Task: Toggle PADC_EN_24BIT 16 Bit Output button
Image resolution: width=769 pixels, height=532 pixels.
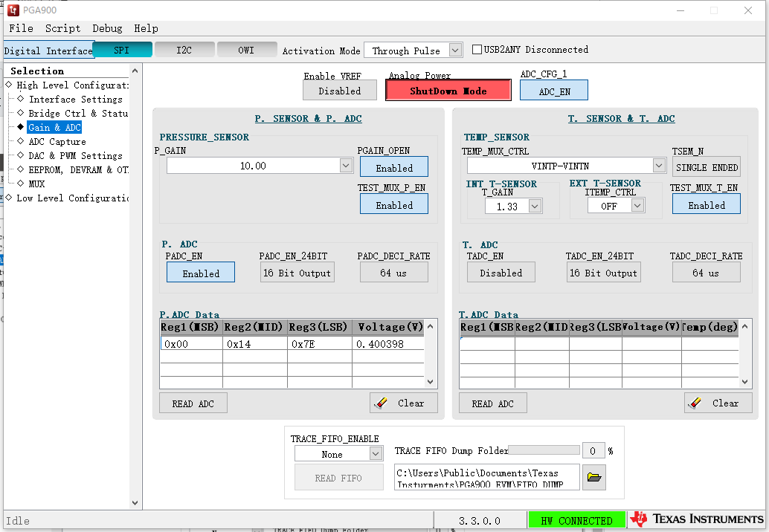Action: point(297,273)
